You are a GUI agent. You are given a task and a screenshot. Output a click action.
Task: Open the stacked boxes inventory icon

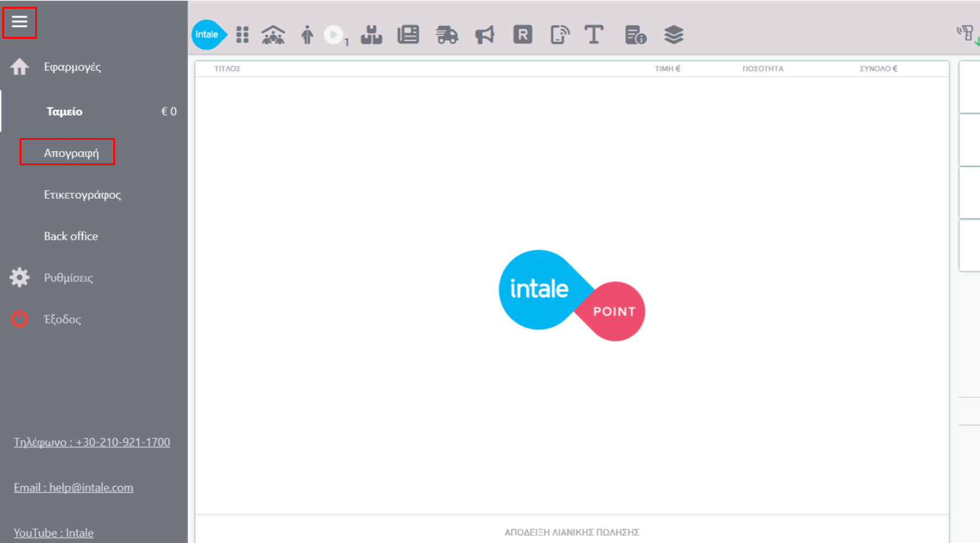(x=371, y=35)
